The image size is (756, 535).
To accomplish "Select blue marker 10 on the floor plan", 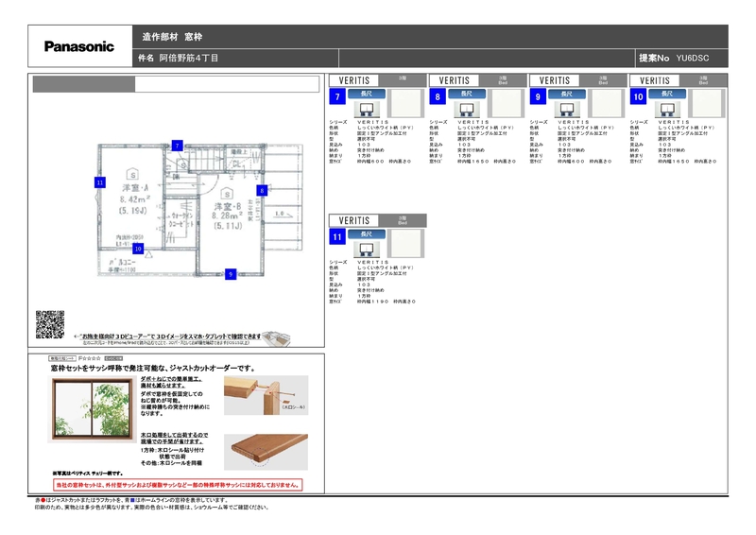I will tap(138, 249).
